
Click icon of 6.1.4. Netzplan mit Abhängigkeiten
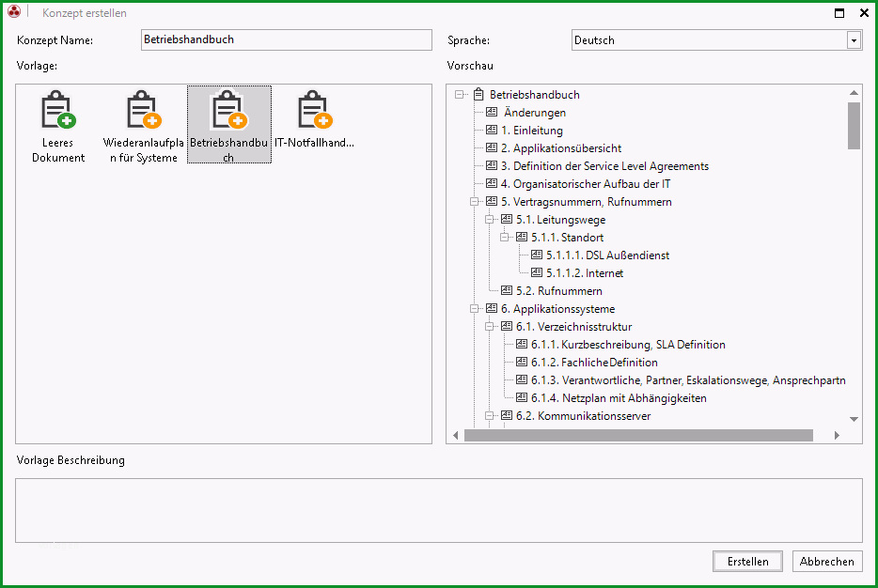[x=522, y=397]
